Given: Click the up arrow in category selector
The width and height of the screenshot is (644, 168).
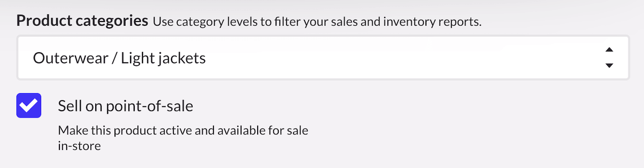Looking at the screenshot, I should coord(609,50).
